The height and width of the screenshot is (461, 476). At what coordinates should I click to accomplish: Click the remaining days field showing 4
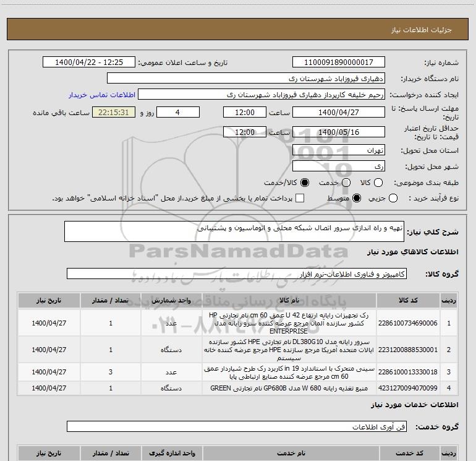tap(178, 112)
